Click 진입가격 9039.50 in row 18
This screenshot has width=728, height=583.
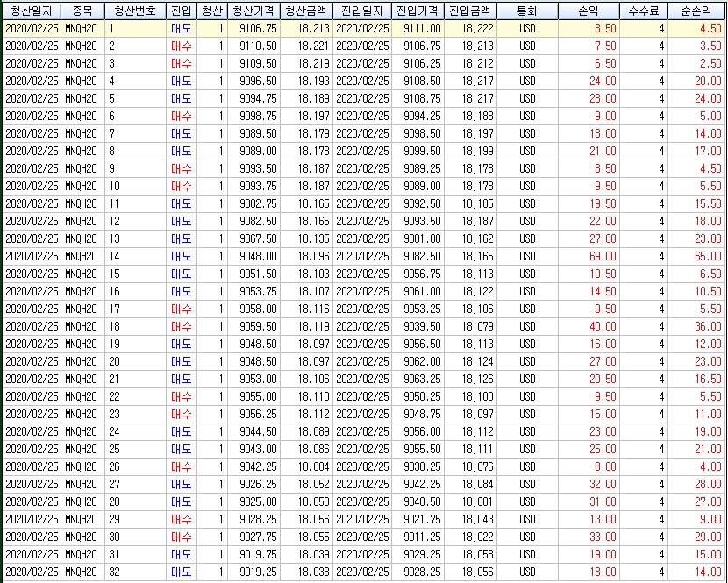tap(422, 326)
